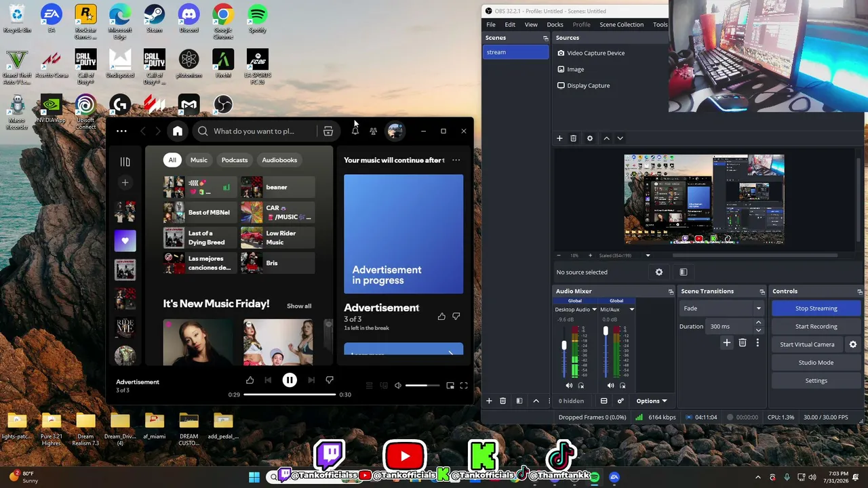Collapse Spotify Your Library sidebar
868x488 pixels.
(x=125, y=161)
